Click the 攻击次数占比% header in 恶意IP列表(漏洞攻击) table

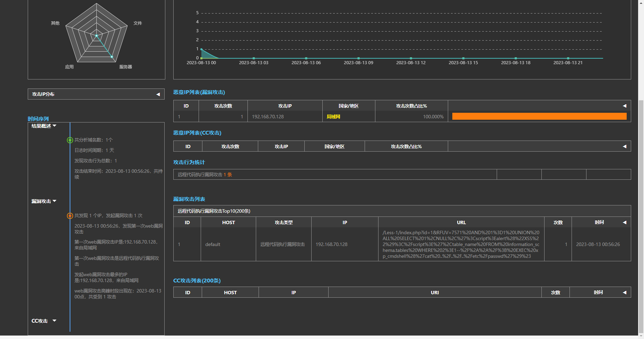pos(411,106)
